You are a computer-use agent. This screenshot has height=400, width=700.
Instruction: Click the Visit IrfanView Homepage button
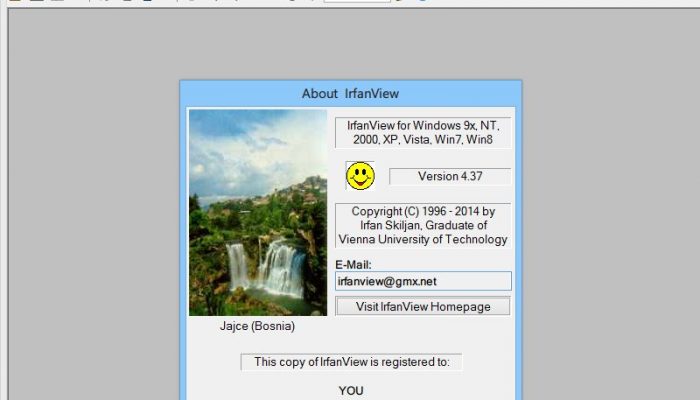[x=423, y=307]
